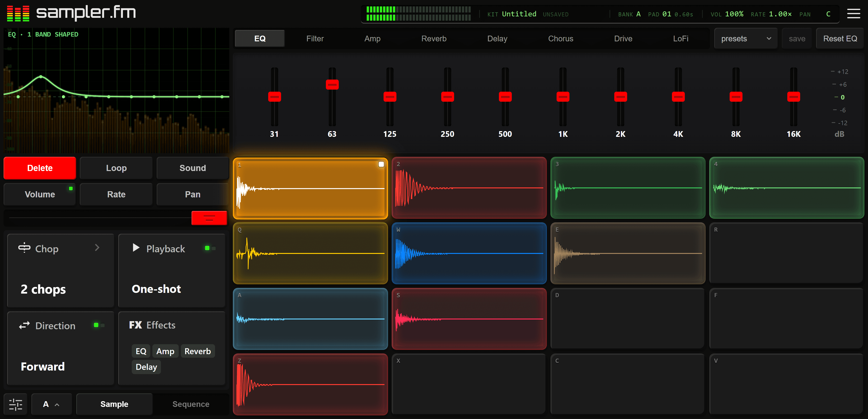Trigger the blue W pad
868x419 pixels.
point(469,253)
